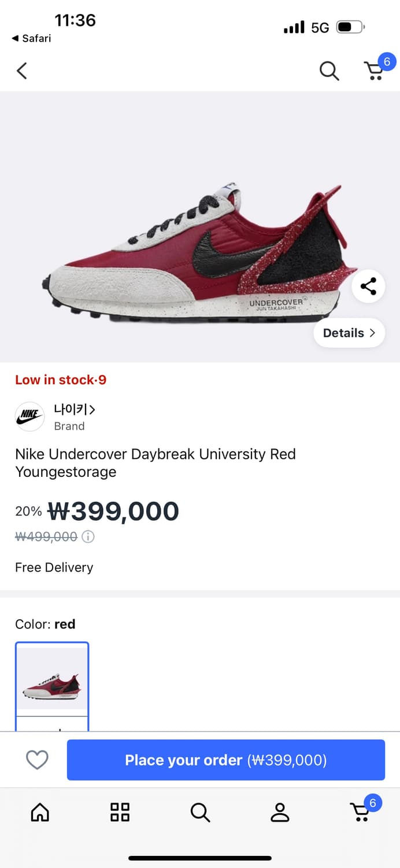Screen dimensions: 400x868
Task: Toggle the wishlist heart
Action: [37, 760]
